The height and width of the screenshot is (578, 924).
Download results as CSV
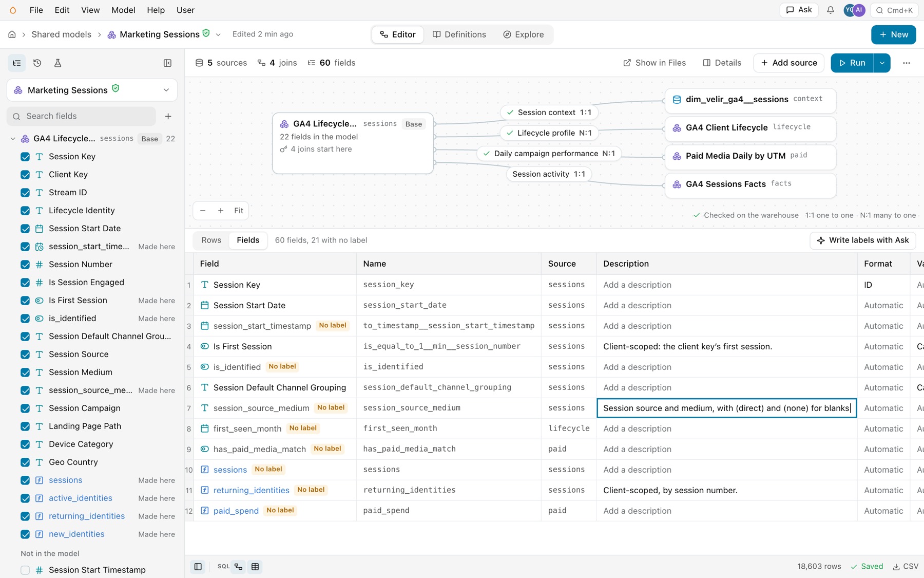(x=906, y=566)
